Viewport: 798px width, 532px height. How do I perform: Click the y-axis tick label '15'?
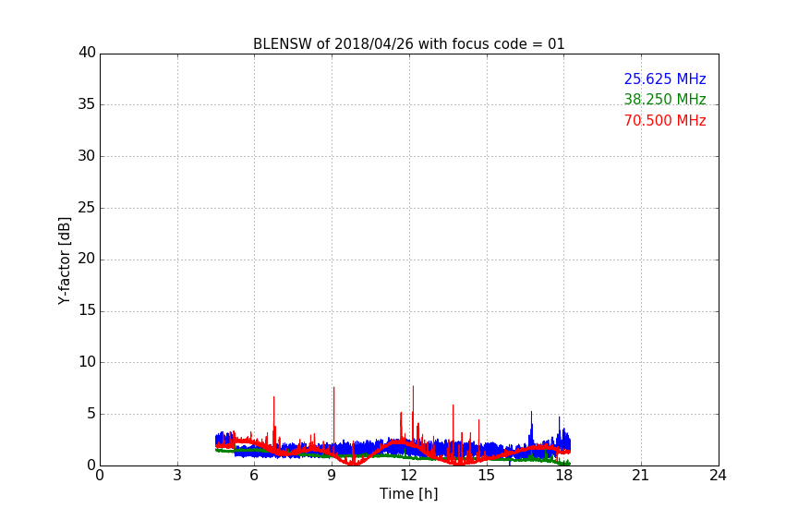click(87, 310)
